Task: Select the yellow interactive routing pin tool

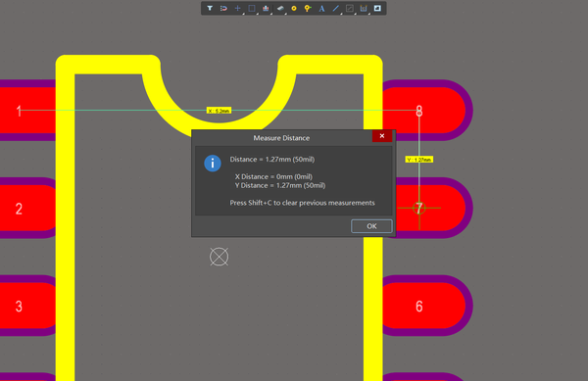Action: (308, 8)
